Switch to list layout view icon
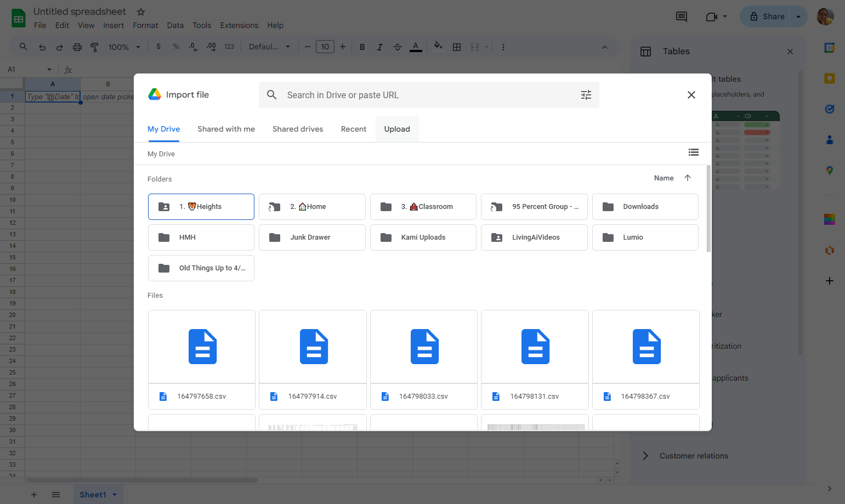This screenshot has height=504, width=845. (694, 152)
